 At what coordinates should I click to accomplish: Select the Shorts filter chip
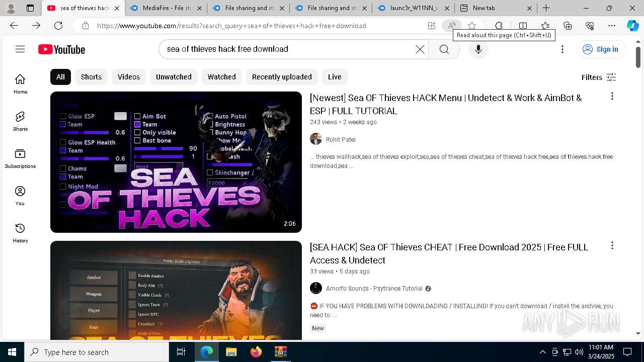(x=91, y=77)
